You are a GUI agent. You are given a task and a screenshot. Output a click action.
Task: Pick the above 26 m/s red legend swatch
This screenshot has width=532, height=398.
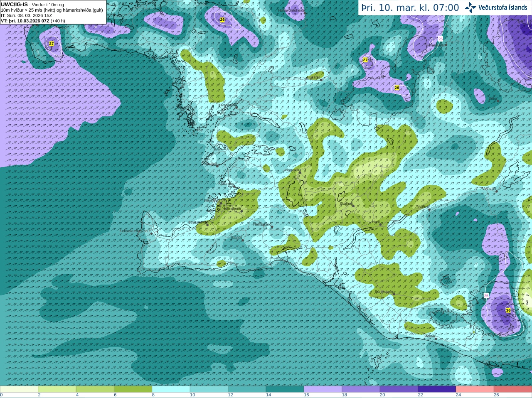[513, 389]
